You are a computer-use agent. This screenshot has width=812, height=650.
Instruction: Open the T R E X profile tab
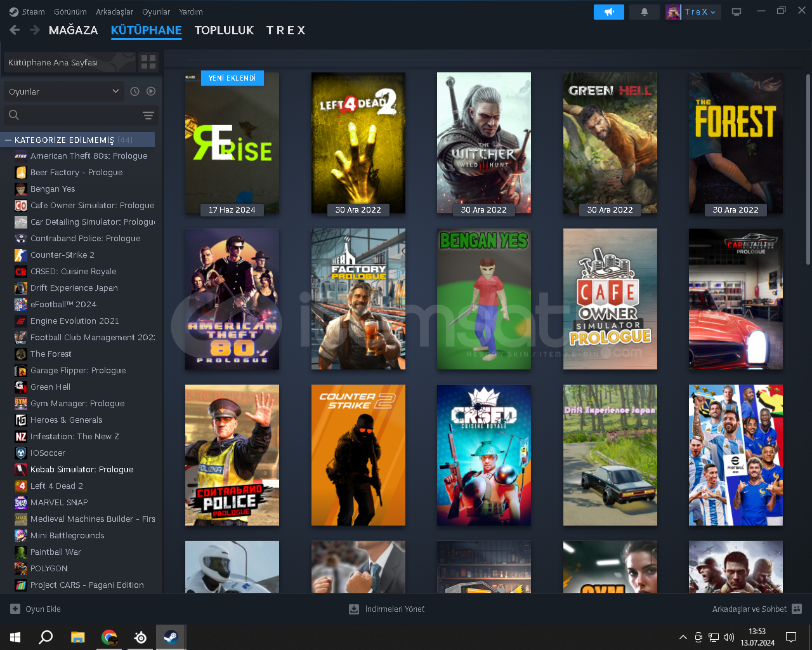click(x=286, y=30)
